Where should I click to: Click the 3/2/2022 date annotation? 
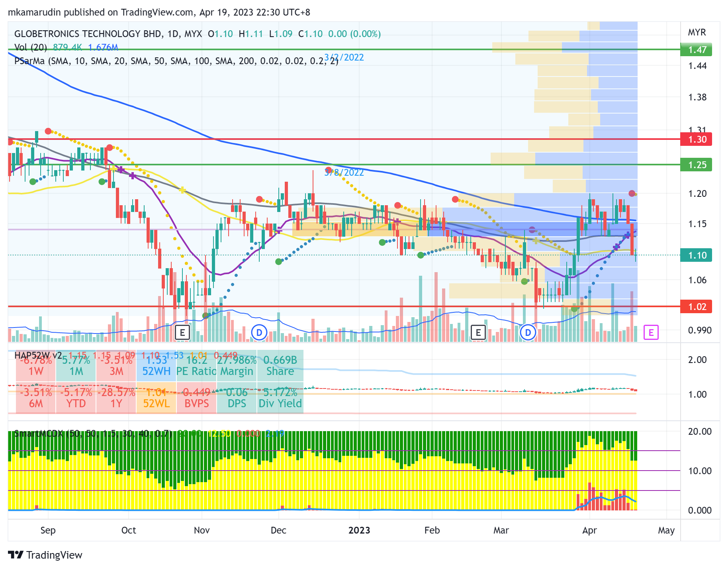[x=344, y=58]
